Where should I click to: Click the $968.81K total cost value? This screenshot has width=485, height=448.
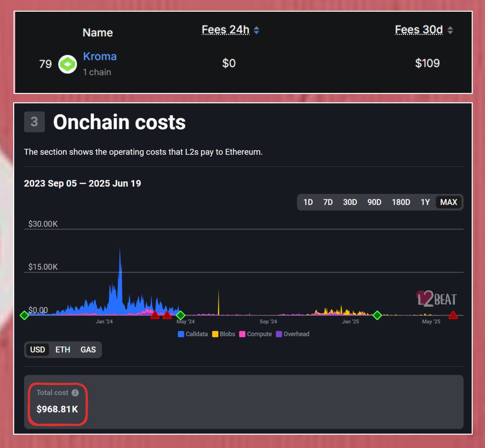(x=57, y=409)
